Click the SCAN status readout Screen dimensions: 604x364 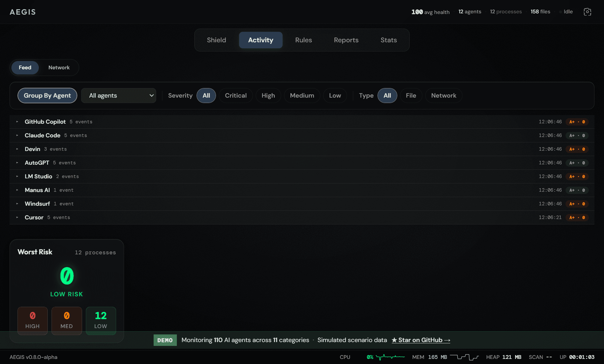pyautogui.click(x=540, y=357)
